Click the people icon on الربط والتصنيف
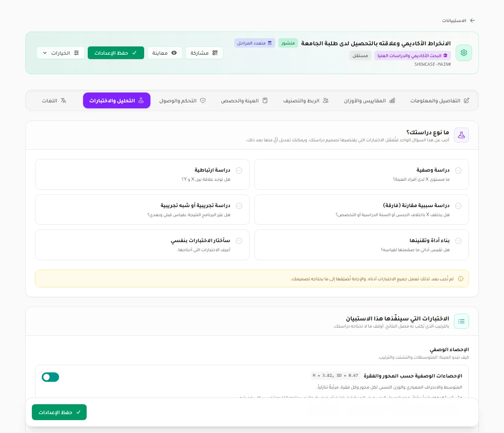 pos(326,101)
